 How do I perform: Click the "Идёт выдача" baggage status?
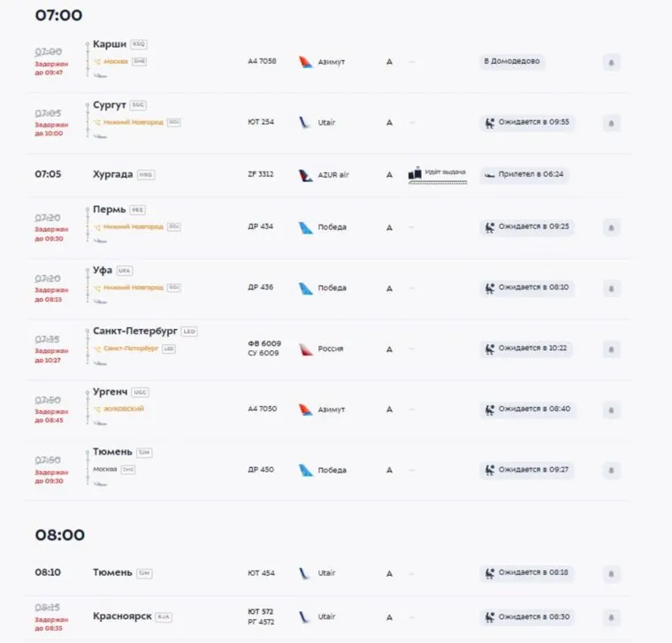pos(447,172)
